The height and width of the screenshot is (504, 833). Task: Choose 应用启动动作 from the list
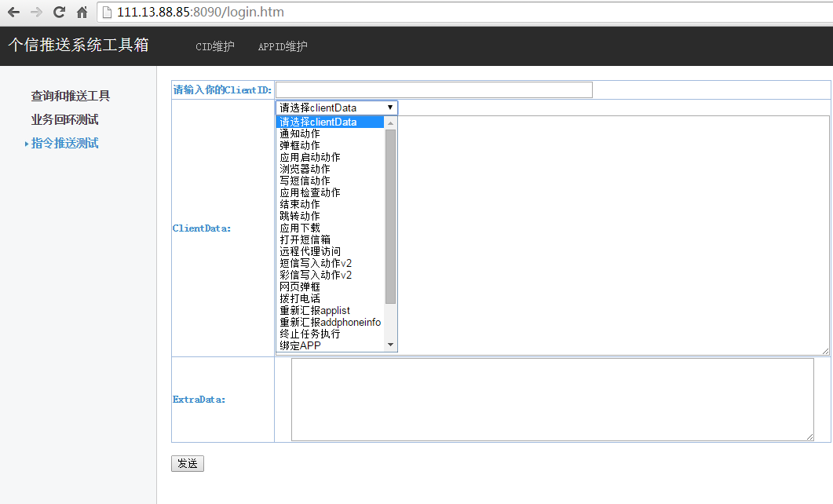click(330, 157)
